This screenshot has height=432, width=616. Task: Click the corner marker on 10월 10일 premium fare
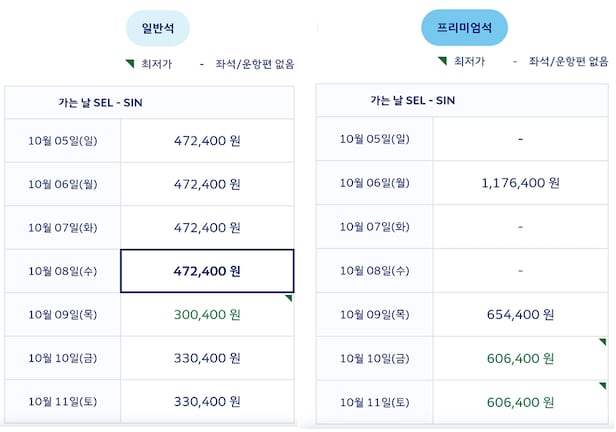coord(602,342)
